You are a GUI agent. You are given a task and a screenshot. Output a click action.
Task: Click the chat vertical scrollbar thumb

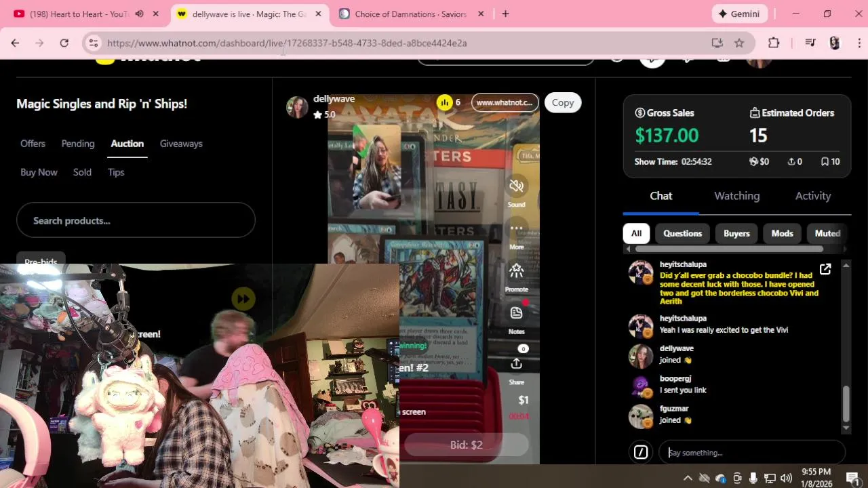pos(846,403)
